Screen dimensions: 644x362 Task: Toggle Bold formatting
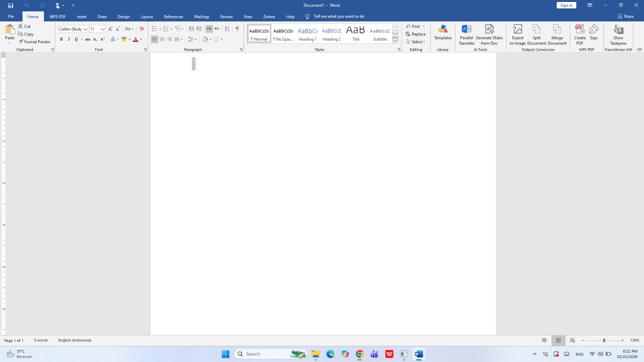[x=62, y=39]
